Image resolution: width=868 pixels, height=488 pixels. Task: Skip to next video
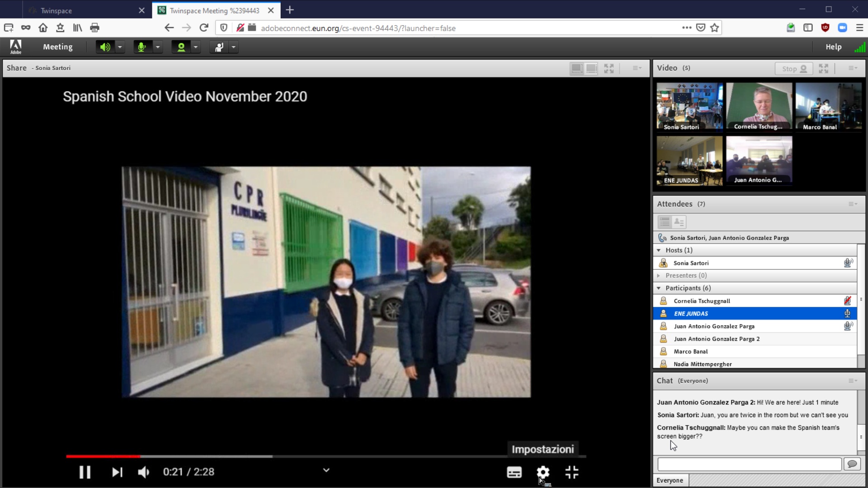pos(117,472)
